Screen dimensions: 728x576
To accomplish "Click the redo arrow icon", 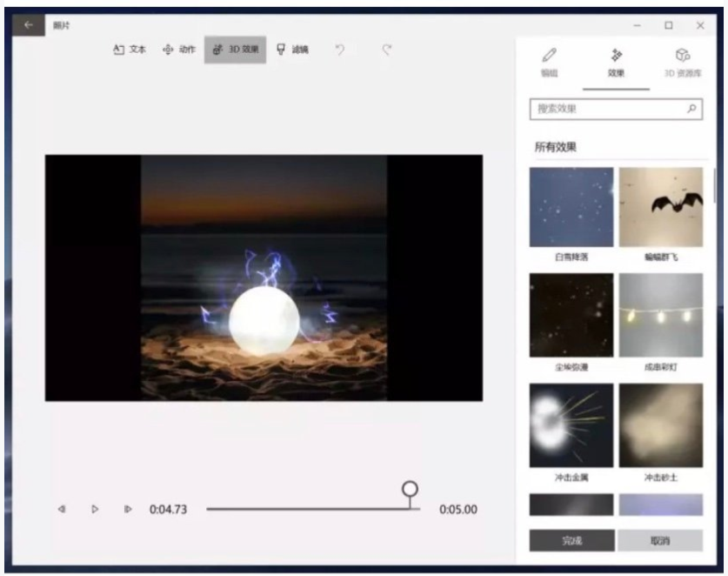I will tap(387, 50).
